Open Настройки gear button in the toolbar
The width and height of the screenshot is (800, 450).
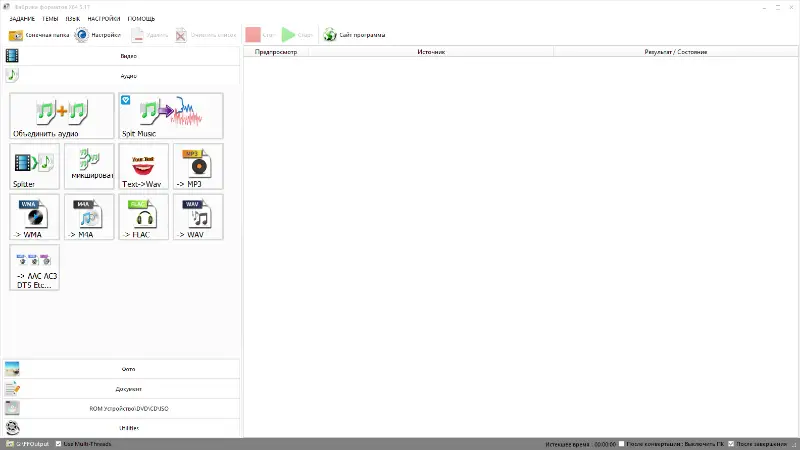click(x=97, y=35)
